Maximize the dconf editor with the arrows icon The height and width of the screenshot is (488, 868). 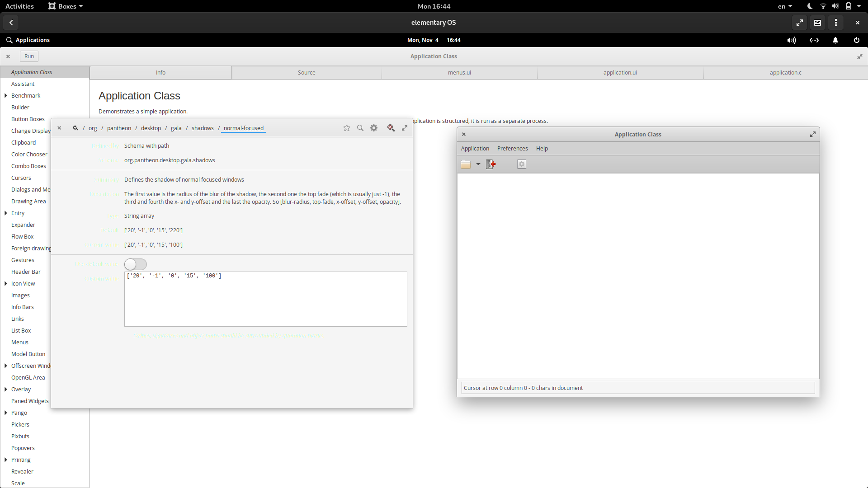point(405,128)
